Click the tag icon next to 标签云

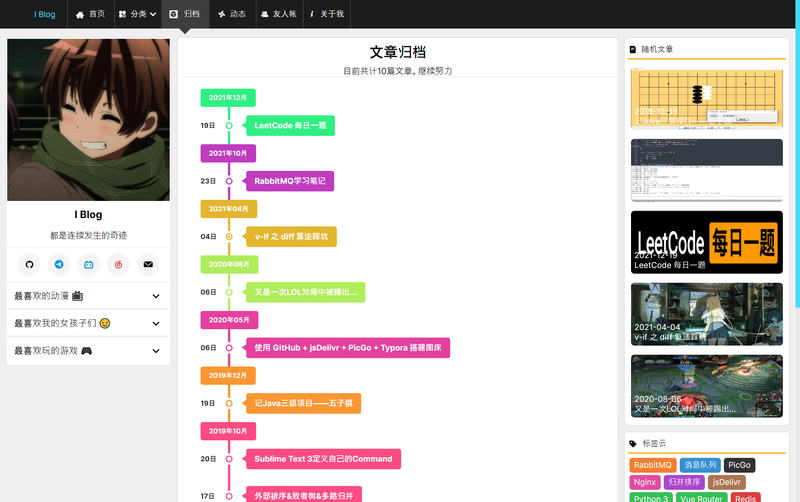click(x=633, y=443)
